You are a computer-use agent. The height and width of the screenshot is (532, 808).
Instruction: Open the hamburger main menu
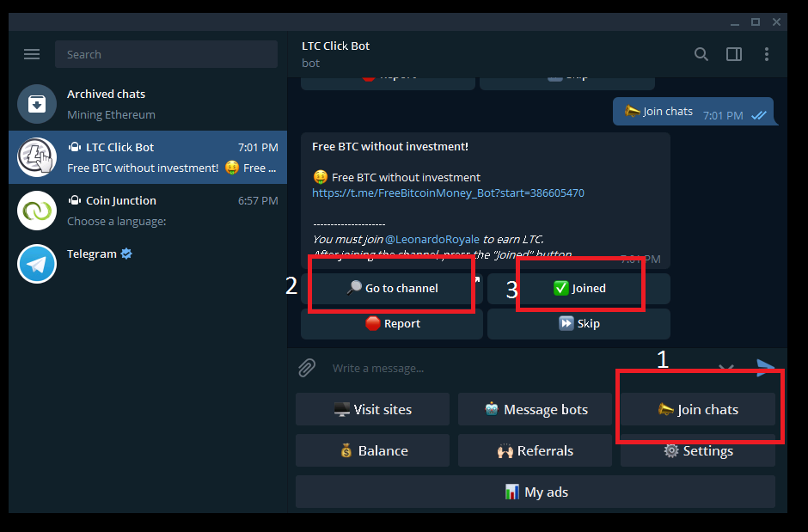[32, 54]
